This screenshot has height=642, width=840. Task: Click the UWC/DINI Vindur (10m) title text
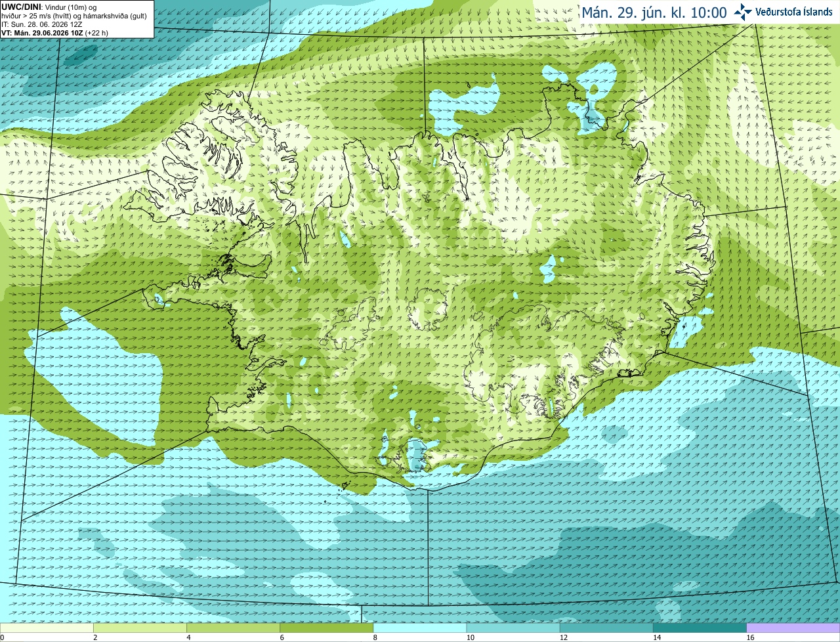pos(50,7)
